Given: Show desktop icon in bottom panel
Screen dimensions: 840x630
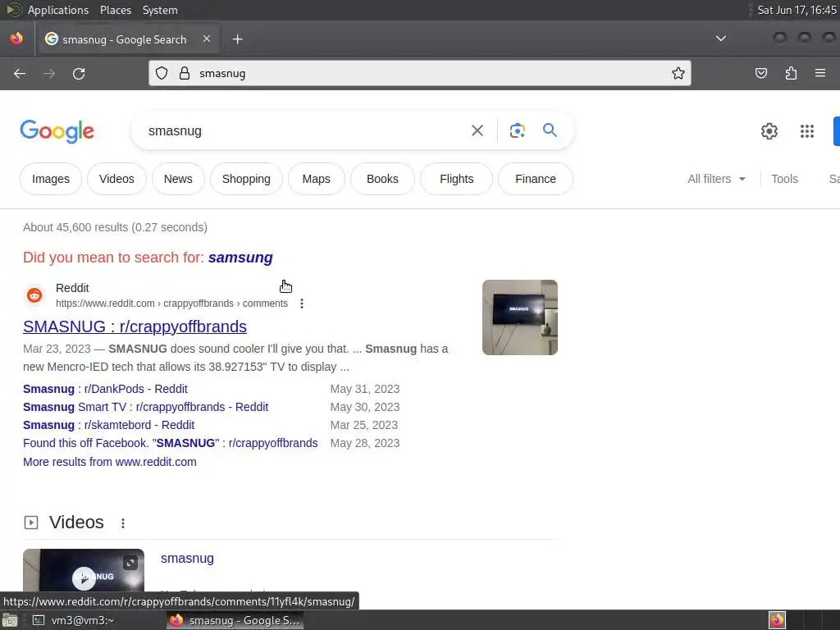Looking at the screenshot, I should coord(10,620).
